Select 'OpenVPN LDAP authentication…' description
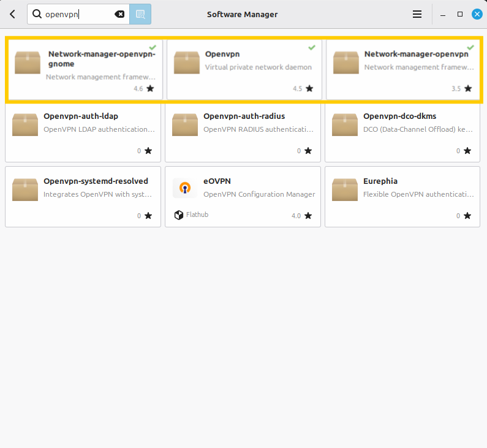The image size is (487, 448). [x=99, y=129]
